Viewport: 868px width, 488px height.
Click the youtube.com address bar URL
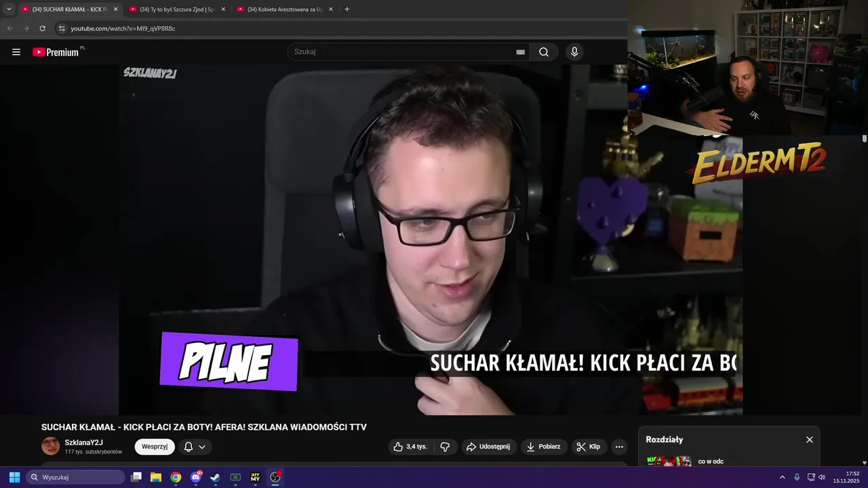[123, 28]
